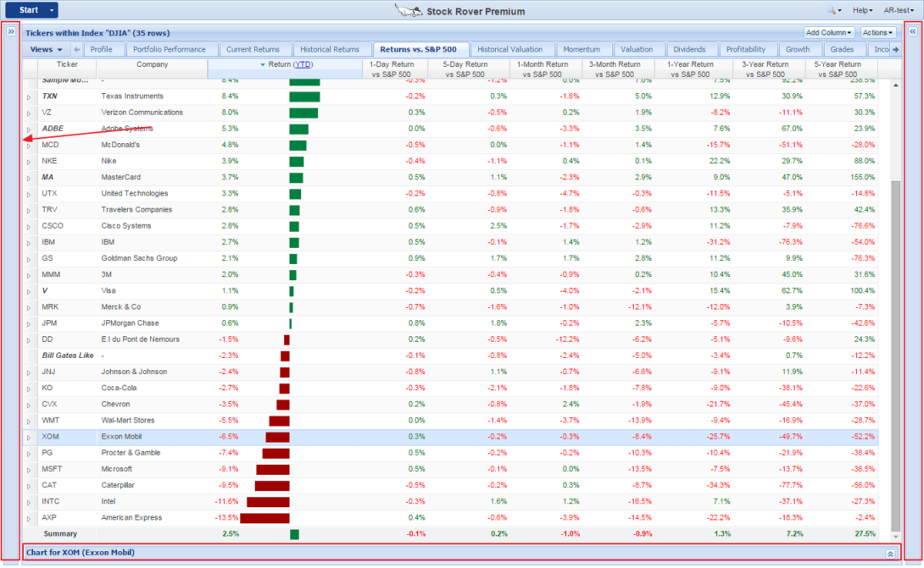Expand the MRK row
This screenshot has height=568, width=924.
click(x=29, y=307)
